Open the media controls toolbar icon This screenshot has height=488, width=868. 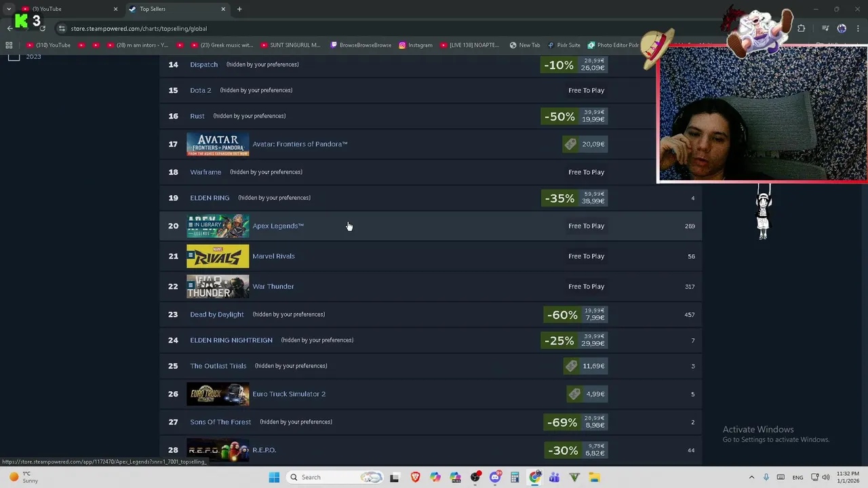825,28
